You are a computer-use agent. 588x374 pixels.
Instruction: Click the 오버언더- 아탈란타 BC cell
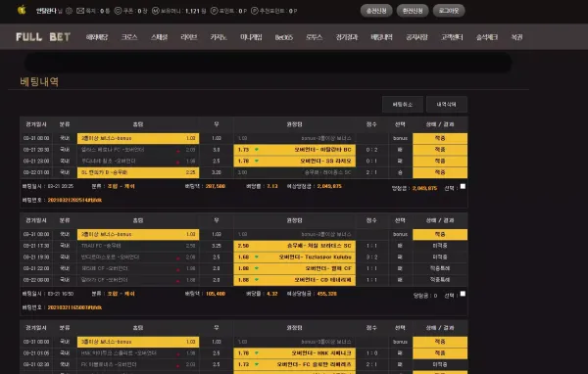coord(294,150)
